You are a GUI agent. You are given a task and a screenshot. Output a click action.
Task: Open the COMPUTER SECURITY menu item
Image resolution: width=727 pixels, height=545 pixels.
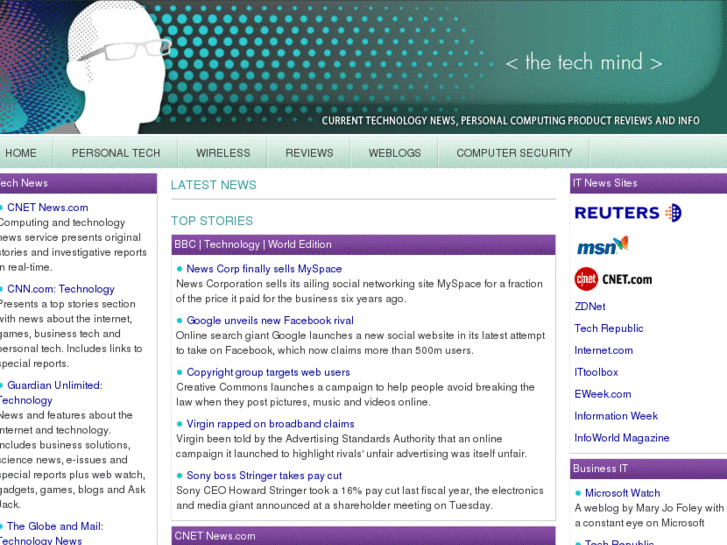click(514, 153)
